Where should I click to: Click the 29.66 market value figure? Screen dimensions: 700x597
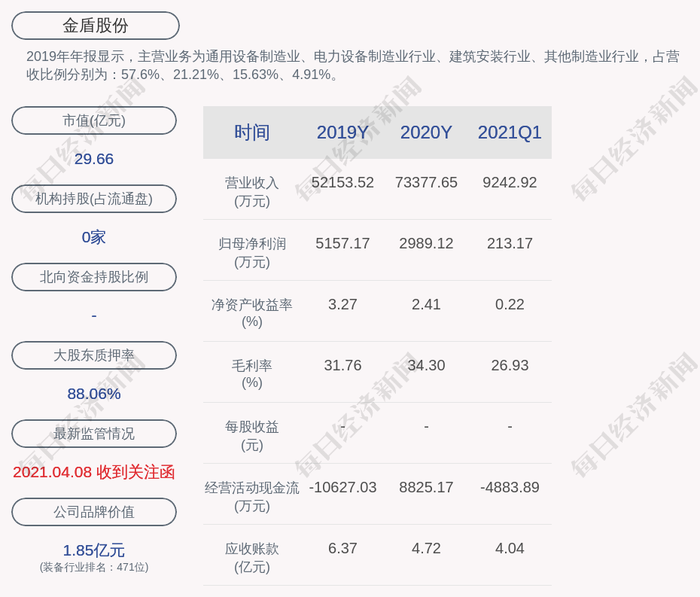(x=94, y=159)
